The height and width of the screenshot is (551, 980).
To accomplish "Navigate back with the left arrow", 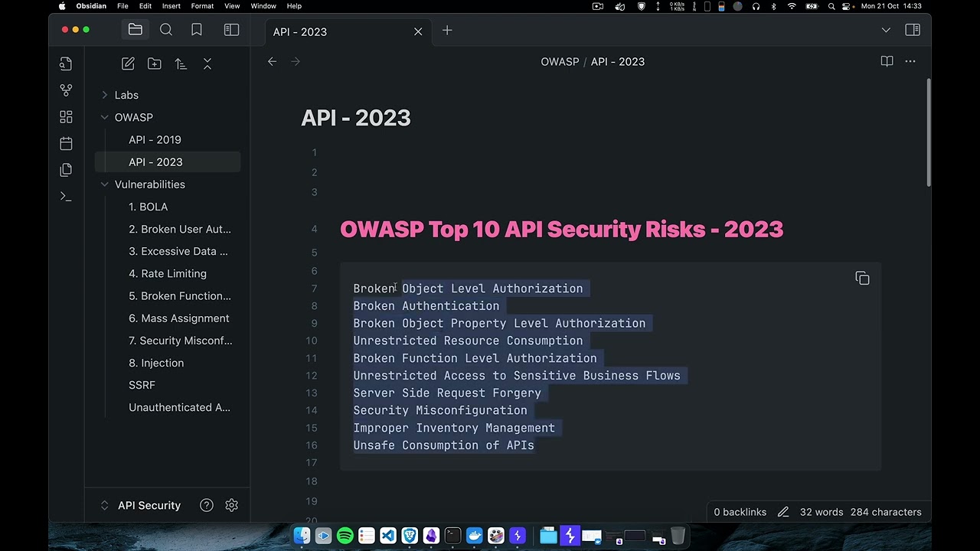I will pos(272,61).
